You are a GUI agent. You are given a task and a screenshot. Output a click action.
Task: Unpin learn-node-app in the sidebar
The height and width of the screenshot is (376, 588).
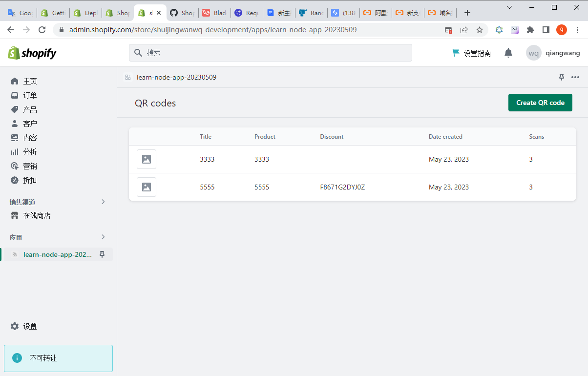pyautogui.click(x=102, y=254)
